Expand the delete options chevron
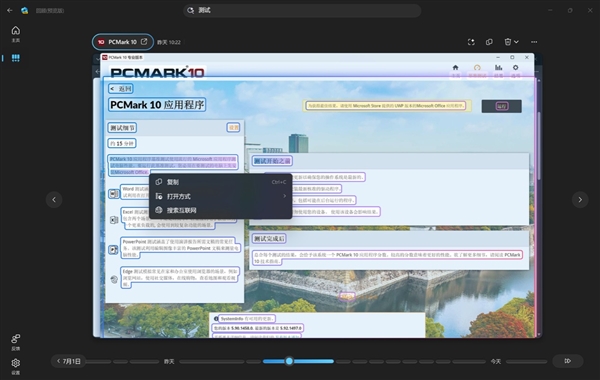This screenshot has width=600, height=380. [516, 42]
